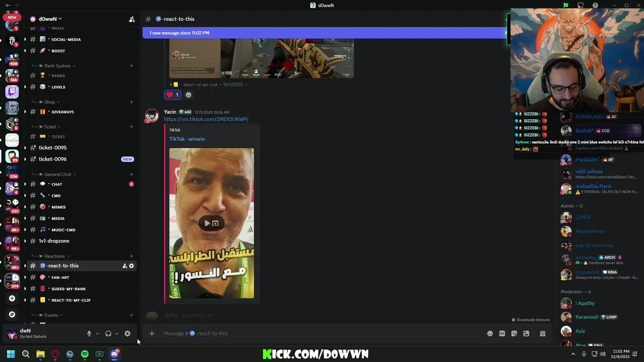Focus the message input for react-to-this
Viewport: 644px width, 362px height.
click(x=322, y=333)
